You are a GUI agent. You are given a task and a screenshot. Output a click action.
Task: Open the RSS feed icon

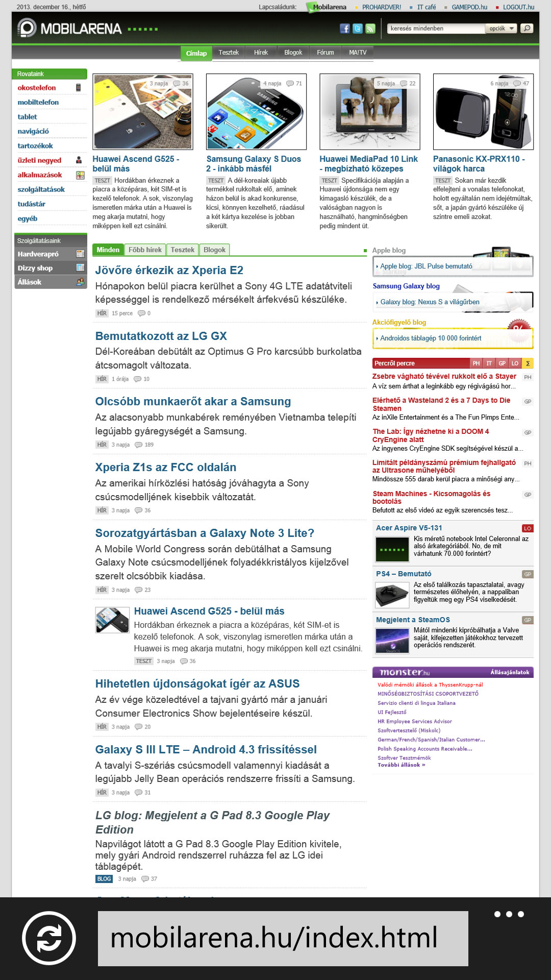pos(370,29)
